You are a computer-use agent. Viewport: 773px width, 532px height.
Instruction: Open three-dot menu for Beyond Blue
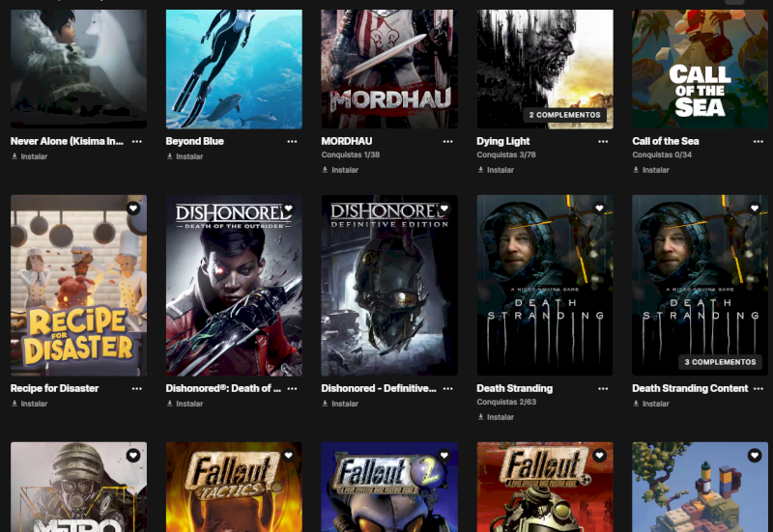pyautogui.click(x=293, y=141)
